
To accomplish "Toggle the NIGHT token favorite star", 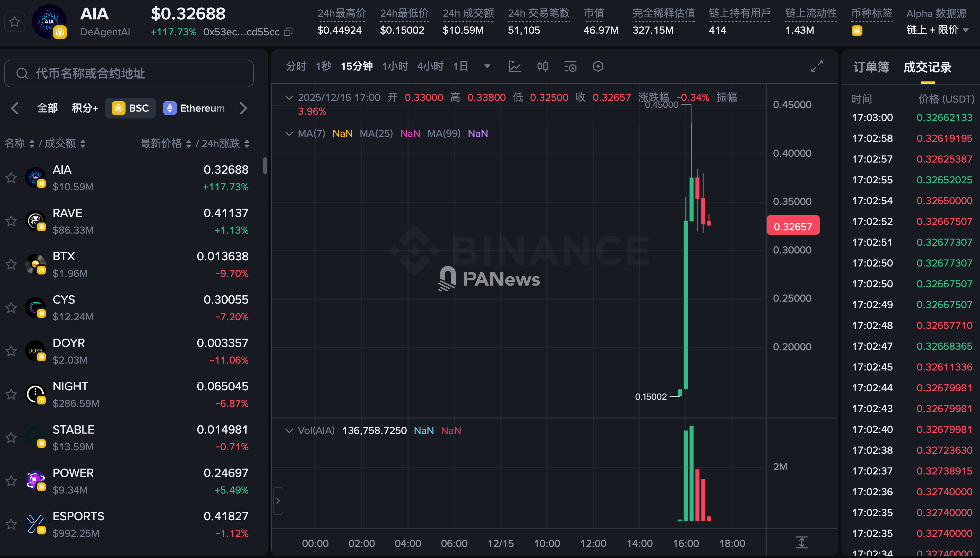I will click(11, 394).
